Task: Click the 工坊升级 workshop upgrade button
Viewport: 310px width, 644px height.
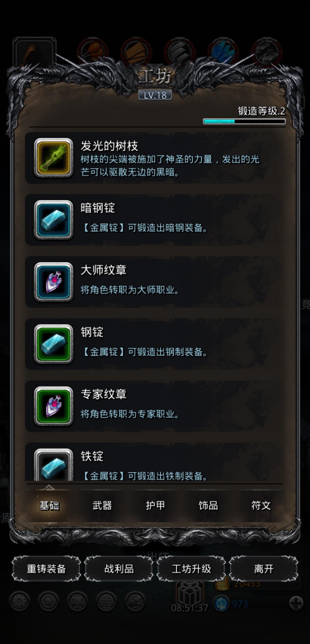Action: click(x=191, y=569)
